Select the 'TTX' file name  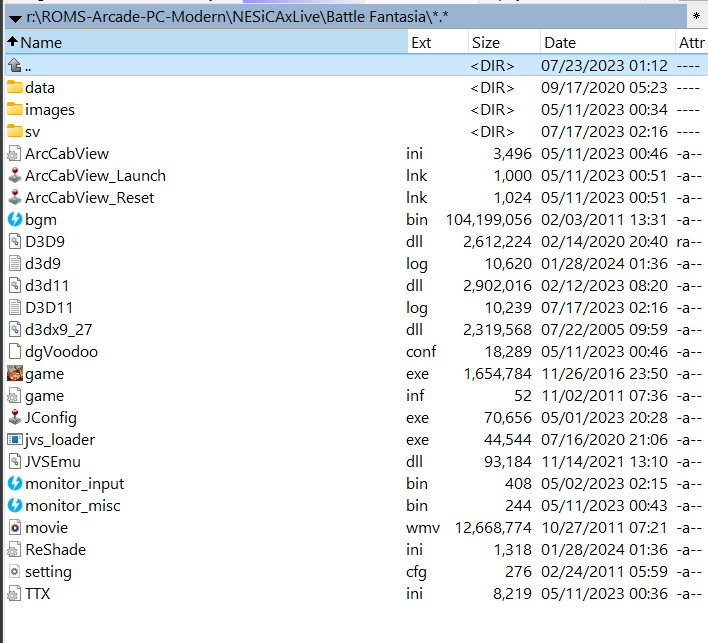click(x=37, y=593)
